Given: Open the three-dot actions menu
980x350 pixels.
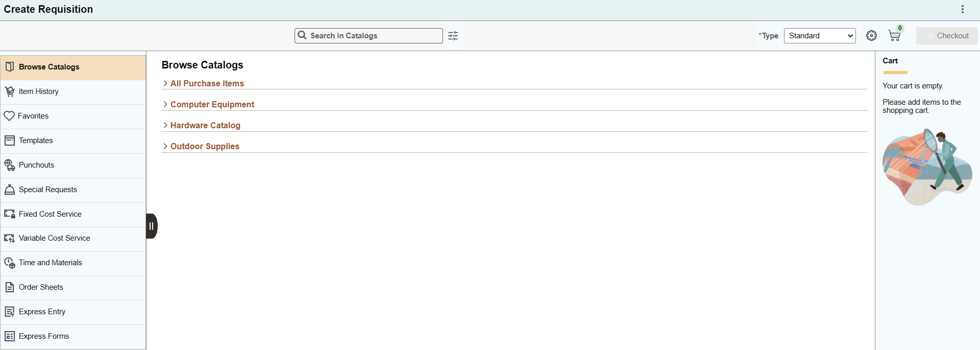Looking at the screenshot, I should [x=963, y=9].
